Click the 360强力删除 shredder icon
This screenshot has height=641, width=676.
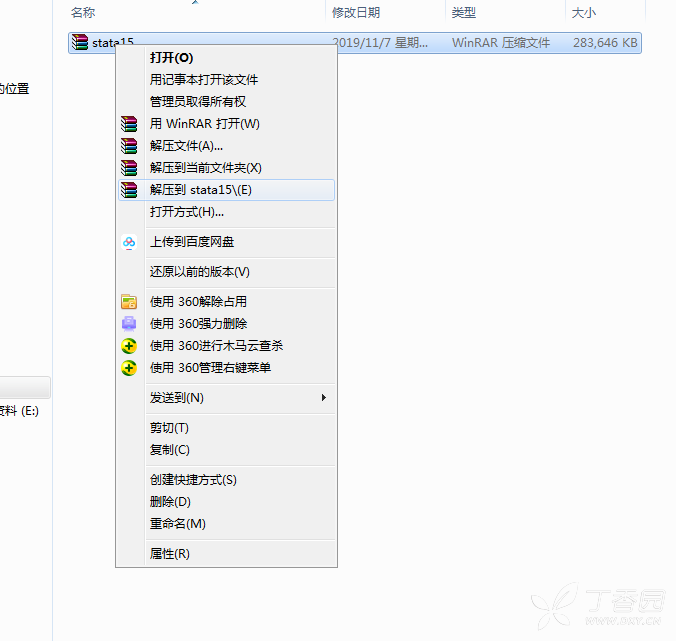pos(128,324)
